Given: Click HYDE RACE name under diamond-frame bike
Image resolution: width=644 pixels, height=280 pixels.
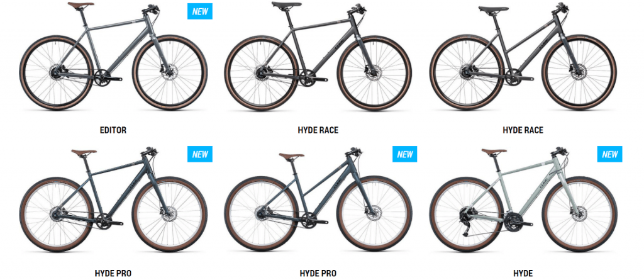Looking at the screenshot, I should [x=318, y=130].
